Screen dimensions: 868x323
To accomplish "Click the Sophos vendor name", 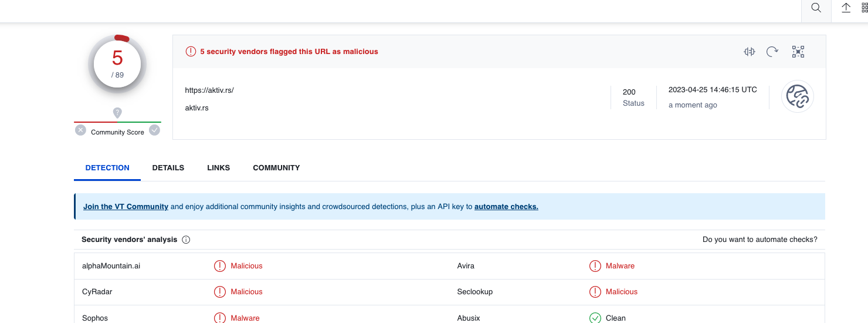I will point(95,318).
